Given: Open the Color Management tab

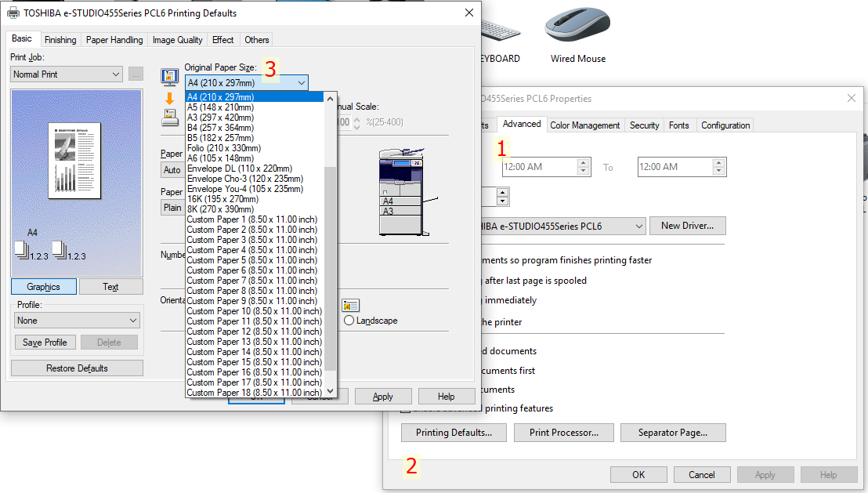Looking at the screenshot, I should [584, 125].
